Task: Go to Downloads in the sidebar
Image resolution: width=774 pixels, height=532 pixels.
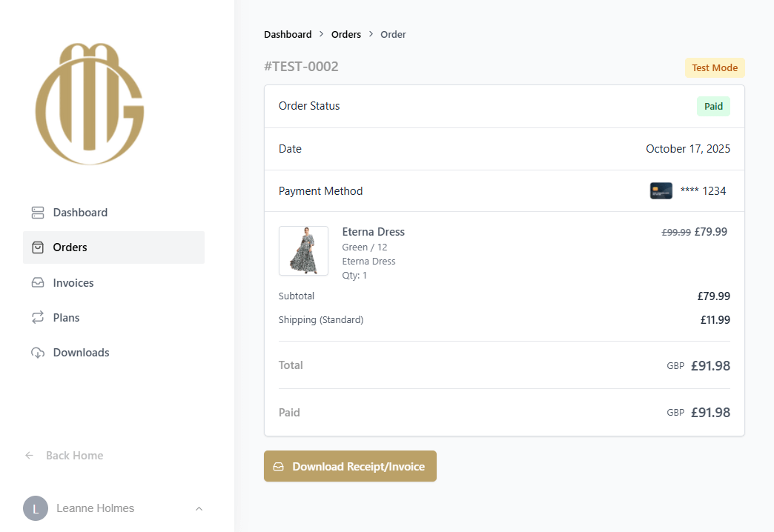Action: pos(81,353)
